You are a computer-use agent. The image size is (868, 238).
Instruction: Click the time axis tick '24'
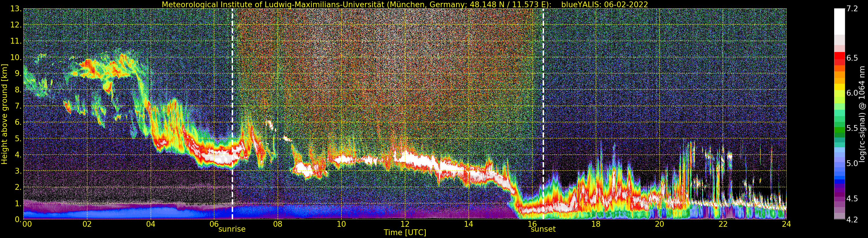click(x=786, y=224)
